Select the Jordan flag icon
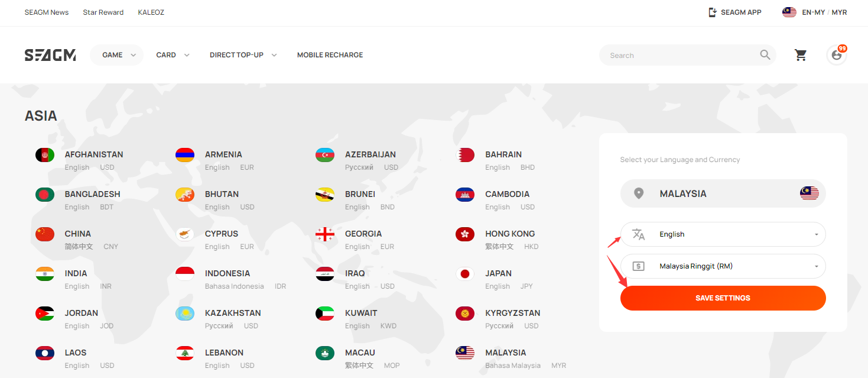 click(x=45, y=314)
